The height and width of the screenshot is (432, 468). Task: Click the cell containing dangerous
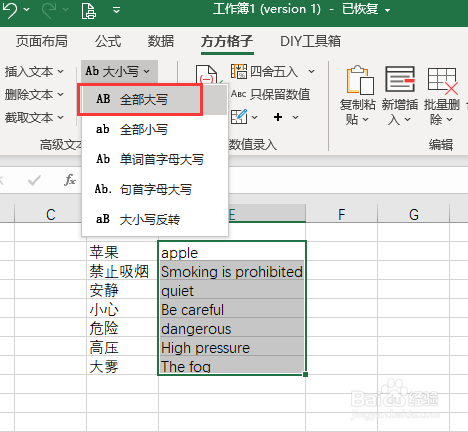click(x=232, y=327)
